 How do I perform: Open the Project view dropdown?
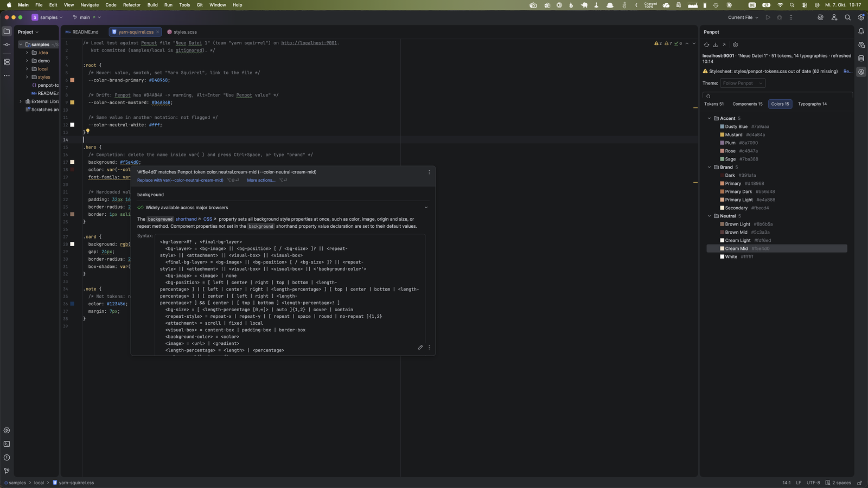click(28, 32)
